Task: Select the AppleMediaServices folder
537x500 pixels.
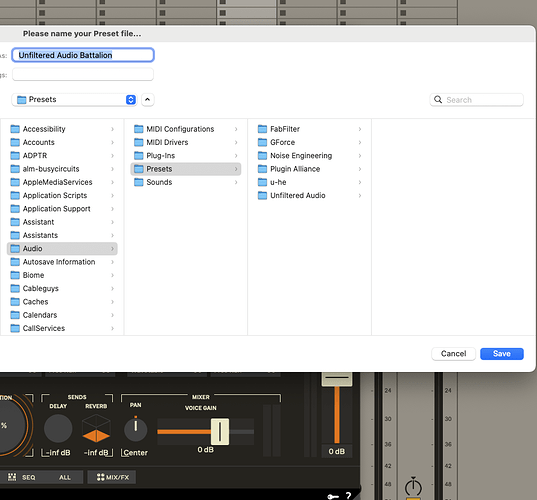Action: [62, 182]
